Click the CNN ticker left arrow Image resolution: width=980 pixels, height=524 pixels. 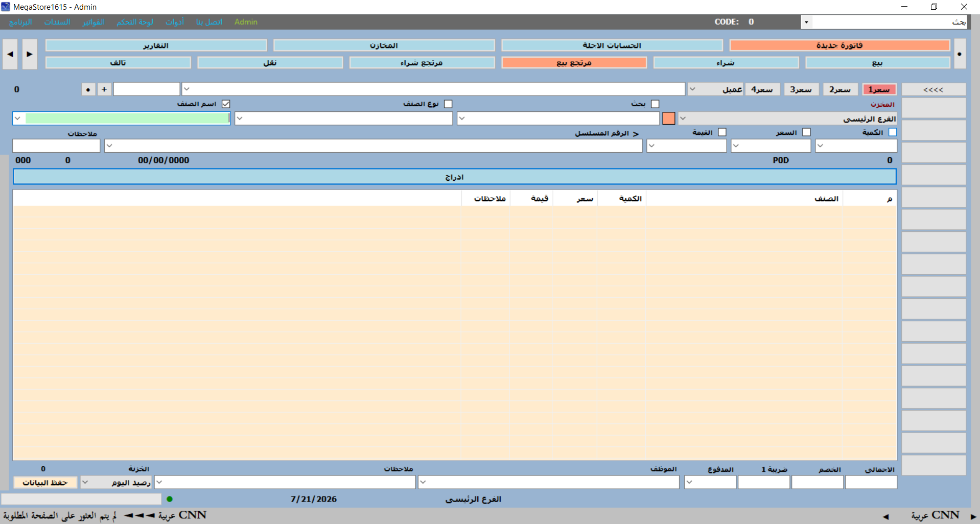click(x=885, y=516)
